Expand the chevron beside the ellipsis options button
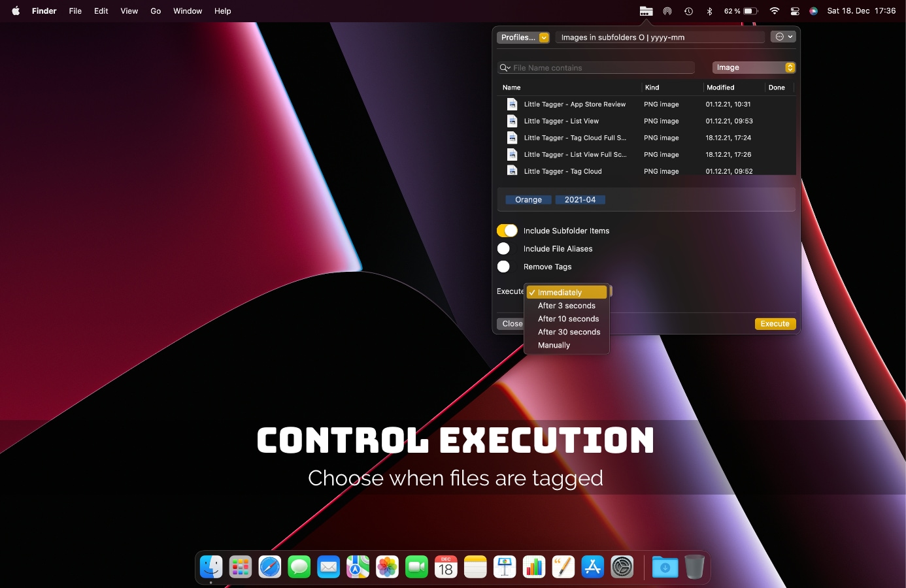Screen dimensions: 906x588 792,37
